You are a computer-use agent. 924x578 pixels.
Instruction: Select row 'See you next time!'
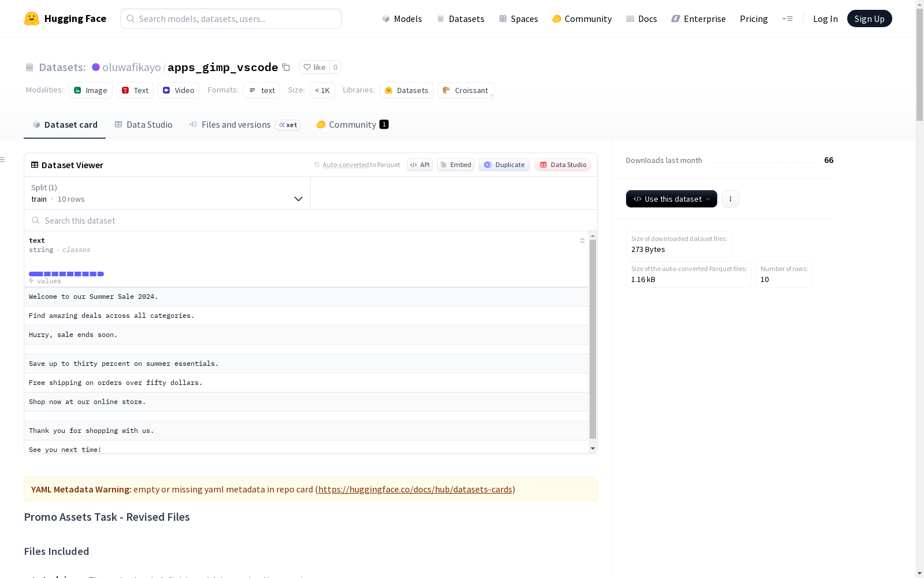click(306, 447)
